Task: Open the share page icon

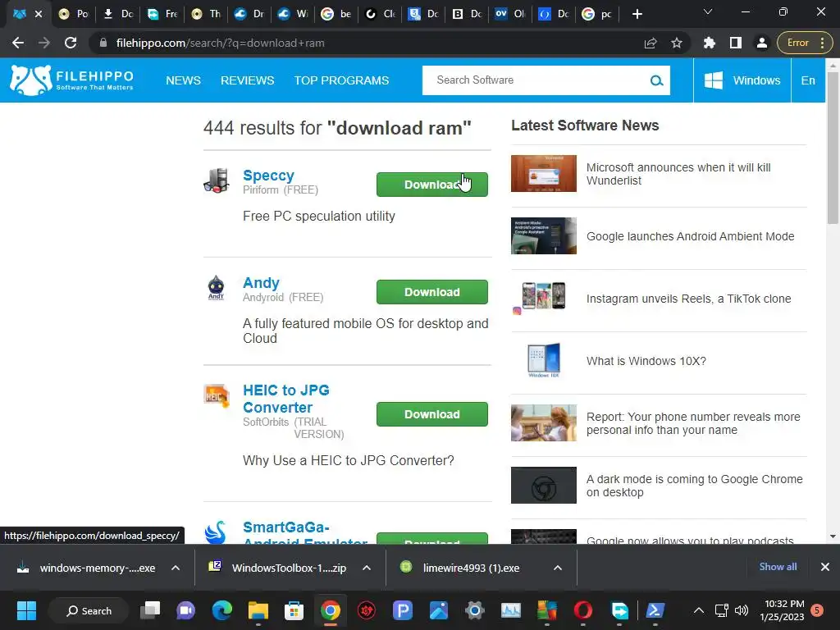Action: pyautogui.click(x=651, y=43)
